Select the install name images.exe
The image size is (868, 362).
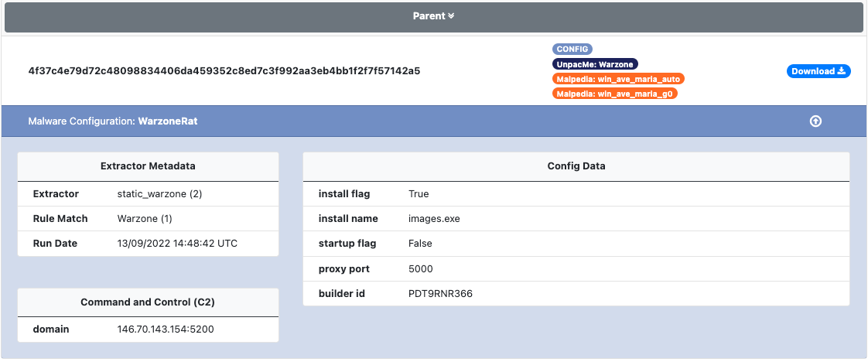coord(434,219)
